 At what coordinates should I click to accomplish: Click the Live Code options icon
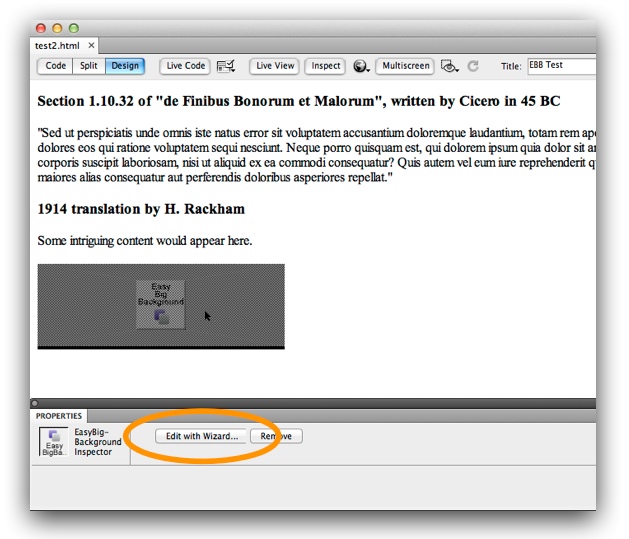click(x=226, y=66)
